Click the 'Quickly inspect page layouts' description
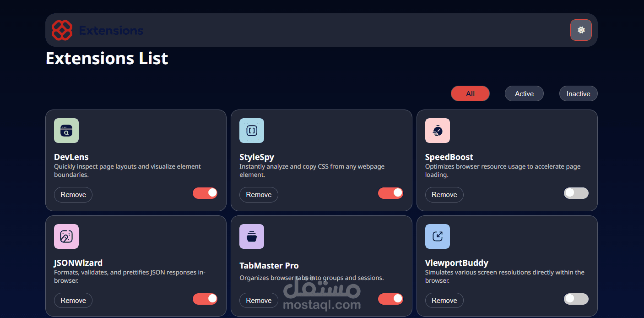Image resolution: width=644 pixels, height=318 pixels. coord(127,170)
